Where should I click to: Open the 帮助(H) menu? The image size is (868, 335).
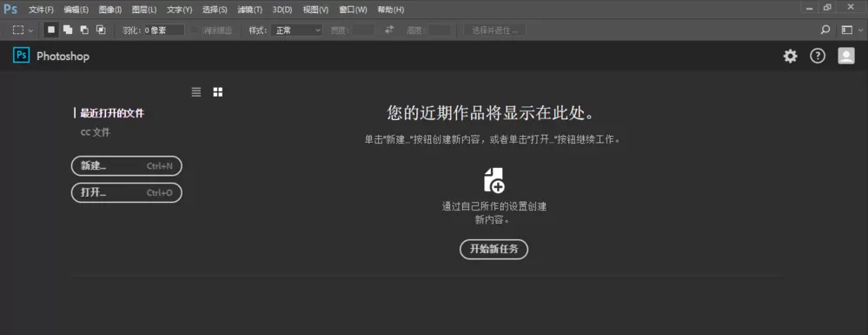[390, 10]
